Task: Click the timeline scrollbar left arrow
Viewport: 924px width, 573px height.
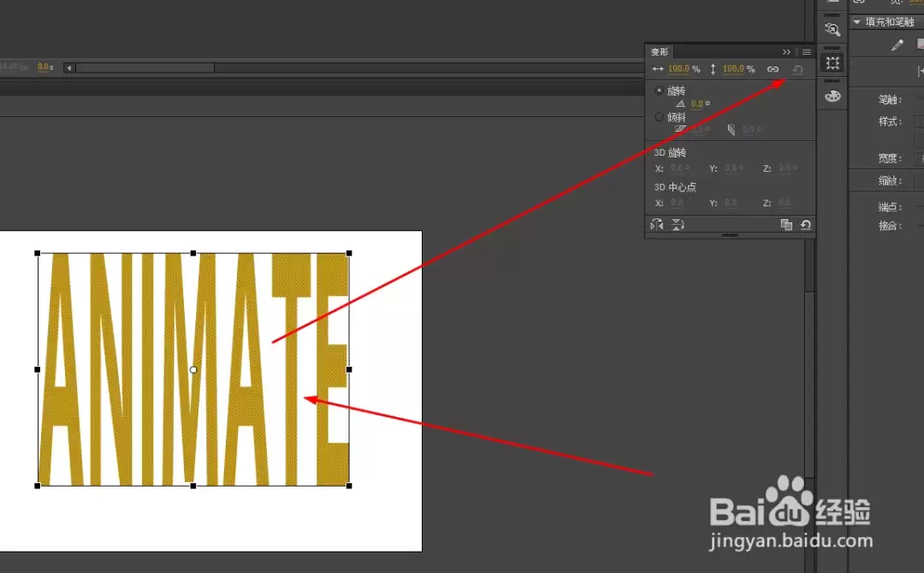Action: point(69,68)
